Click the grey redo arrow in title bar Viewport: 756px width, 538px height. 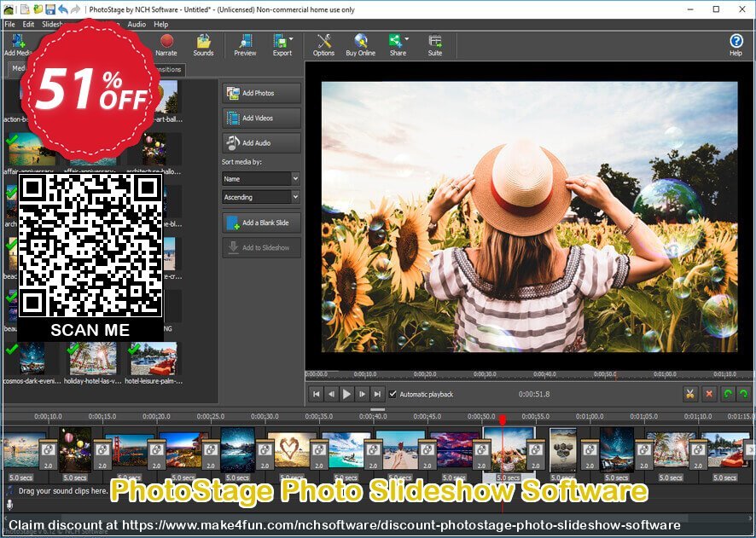75,9
